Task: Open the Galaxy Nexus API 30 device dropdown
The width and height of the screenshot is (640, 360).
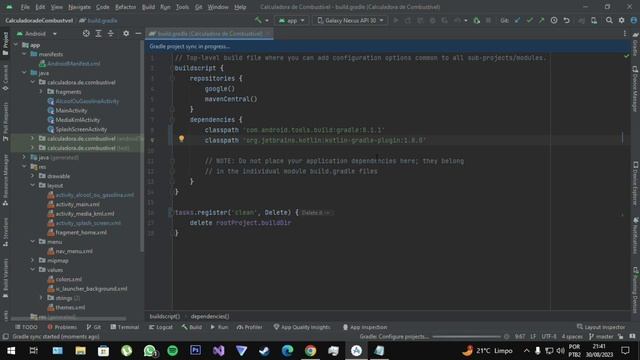Action: 351,20
